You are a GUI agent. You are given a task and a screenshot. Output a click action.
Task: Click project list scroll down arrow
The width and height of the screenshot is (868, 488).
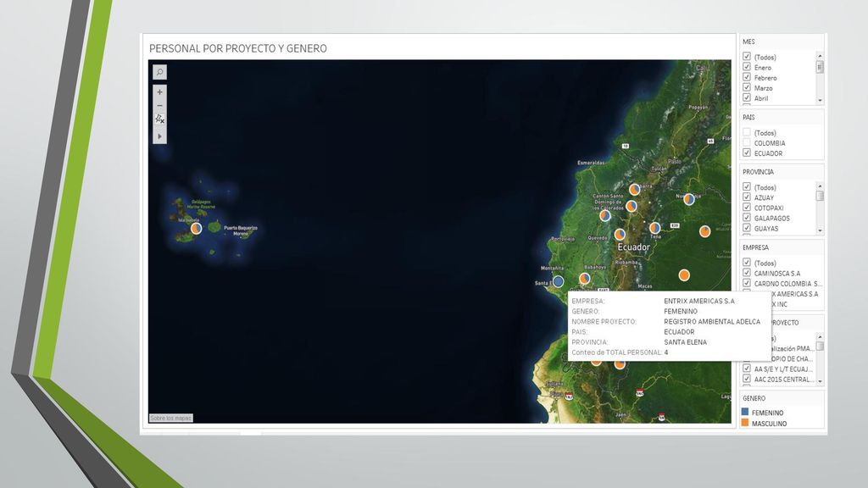[820, 382]
